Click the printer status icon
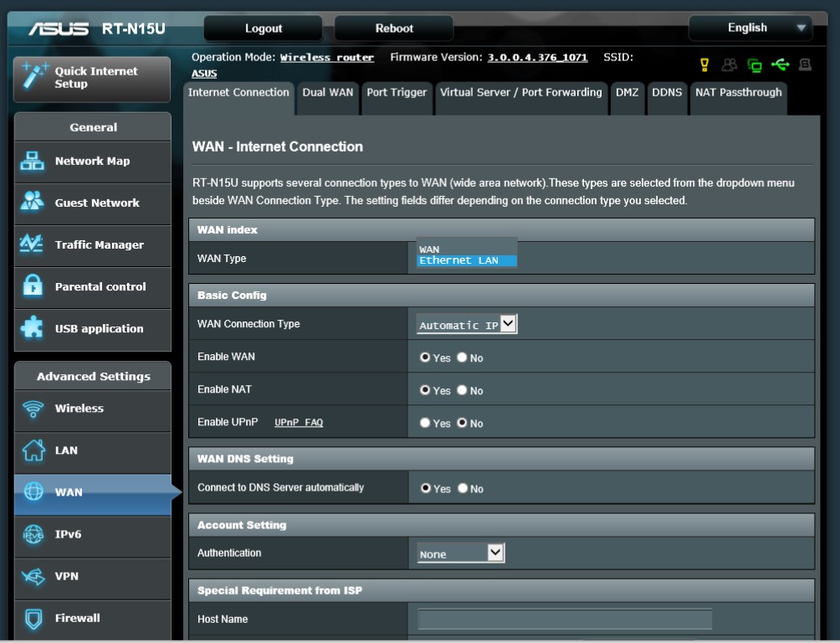 click(x=805, y=64)
